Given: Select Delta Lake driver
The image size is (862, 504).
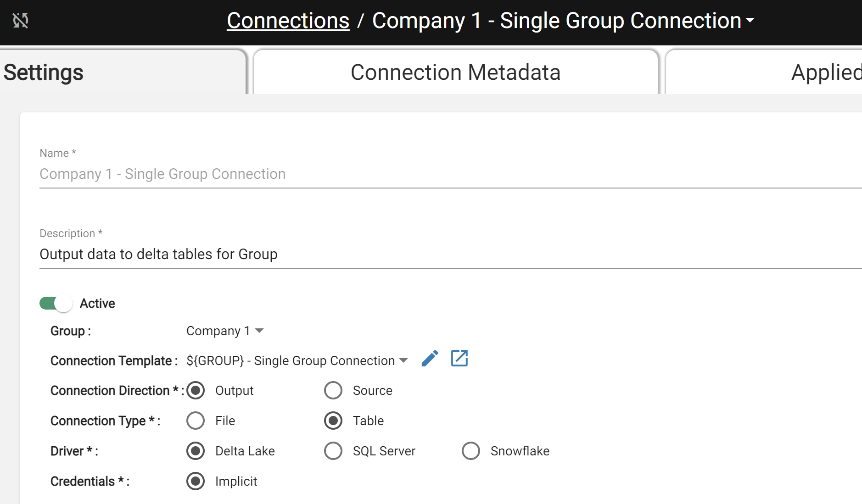Looking at the screenshot, I should [x=196, y=451].
